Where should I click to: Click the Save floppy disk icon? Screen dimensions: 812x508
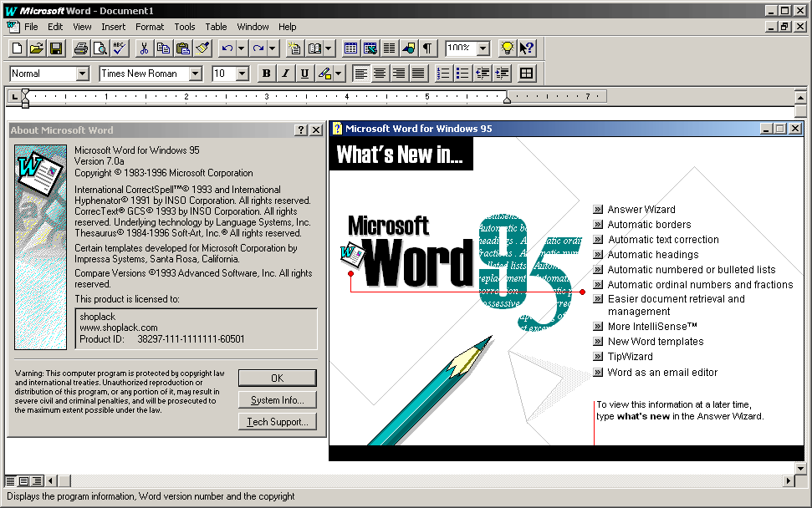tap(55, 48)
